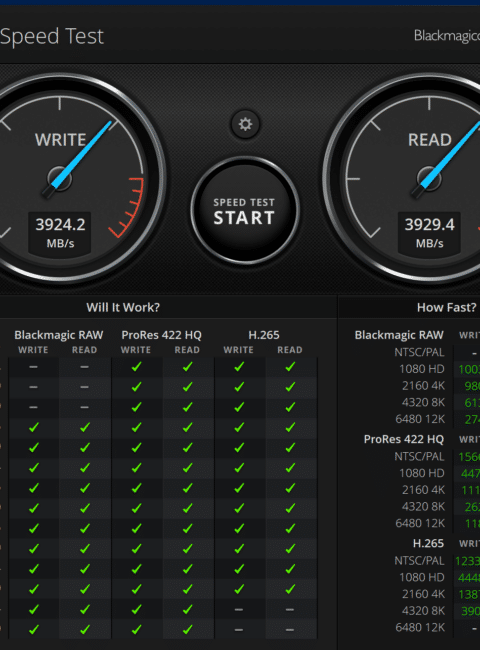This screenshot has height=650, width=480.
Task: Click 2160 4K row under How Fast Blackmagic RAW
Action: [x=423, y=386]
